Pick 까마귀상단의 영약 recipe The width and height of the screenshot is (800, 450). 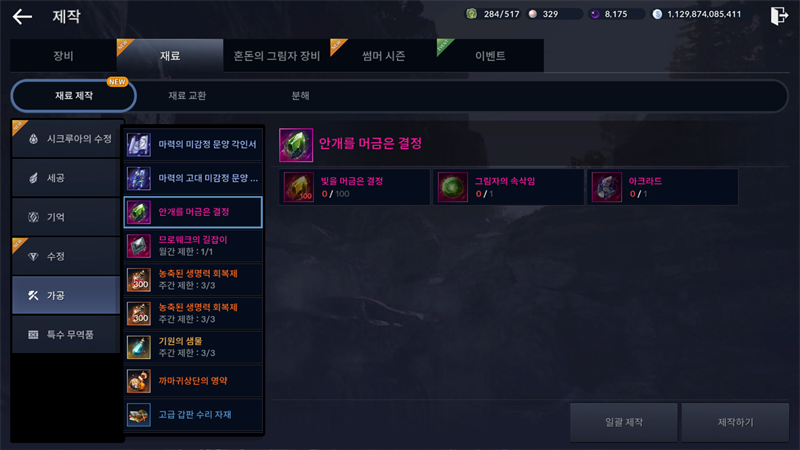point(193,381)
